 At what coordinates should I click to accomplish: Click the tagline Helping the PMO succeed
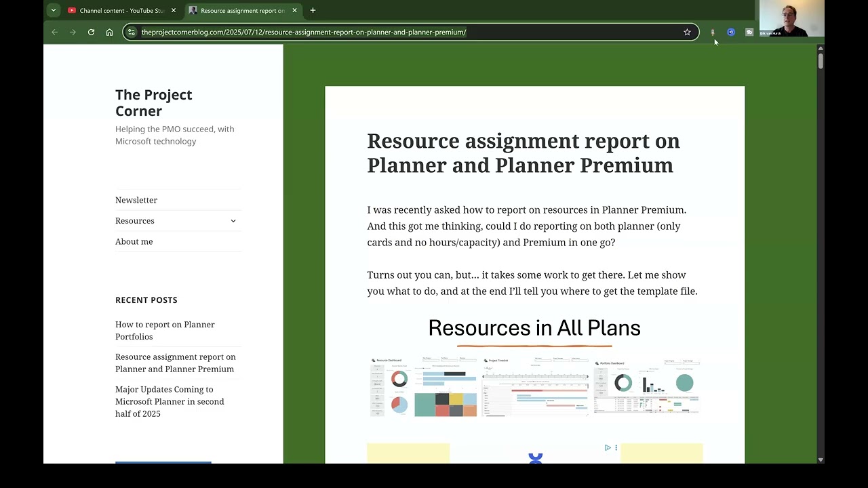(175, 135)
